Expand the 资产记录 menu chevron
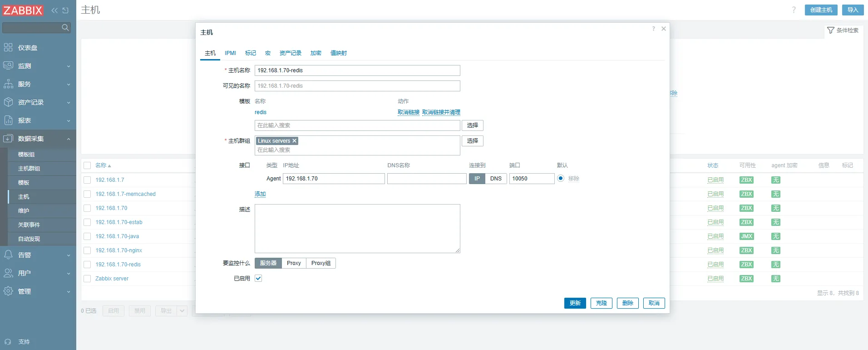Viewport: 868px width, 350px height. click(x=69, y=103)
